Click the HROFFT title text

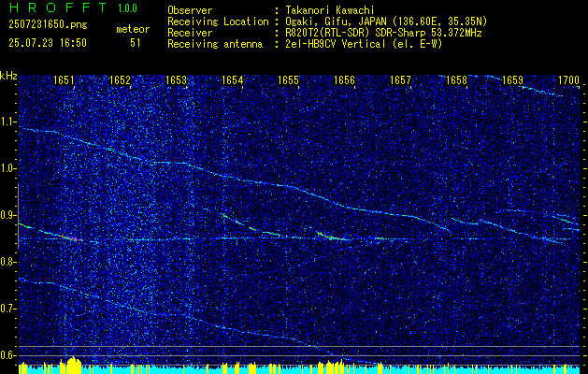tap(58, 7)
